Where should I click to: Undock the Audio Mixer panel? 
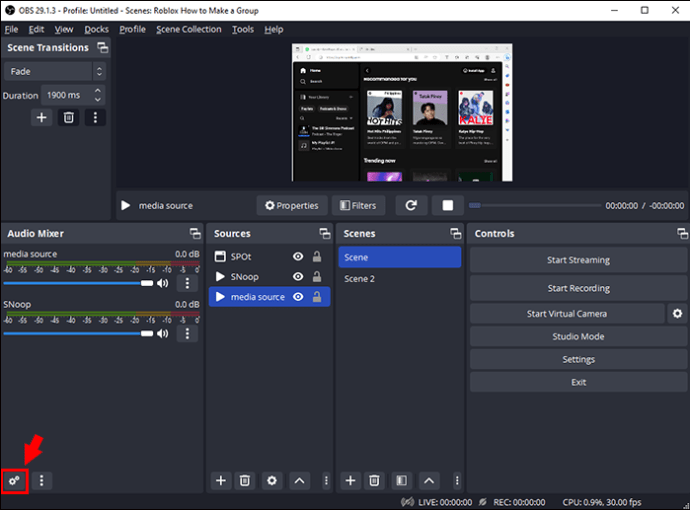pyautogui.click(x=195, y=233)
